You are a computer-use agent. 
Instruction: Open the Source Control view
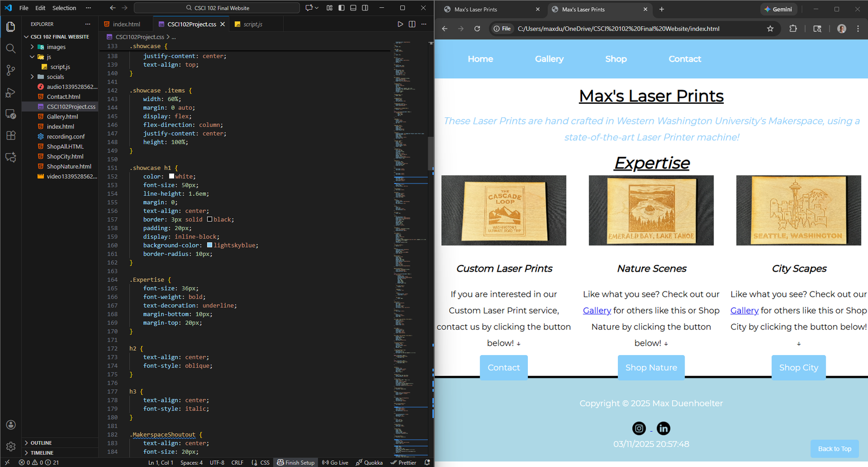10,70
